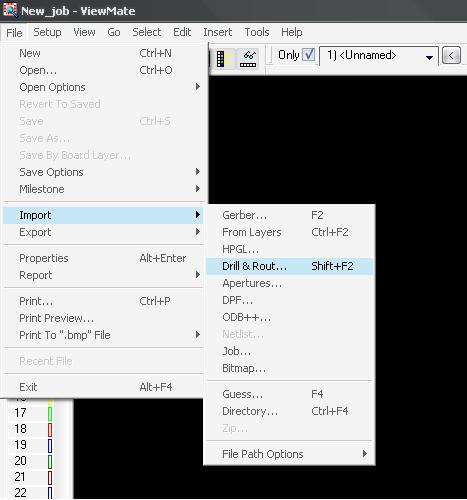
Task: Expand the Export submenu
Action: [104, 232]
